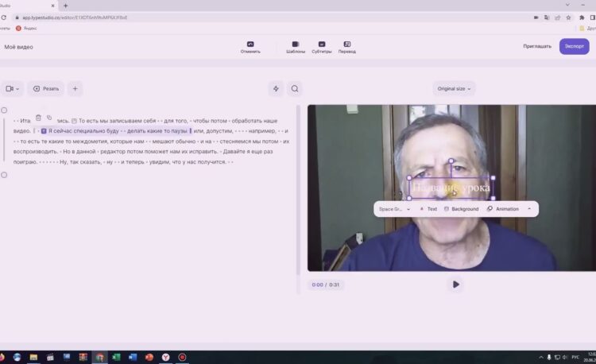Click the trash icon above the transcript

coord(38,118)
